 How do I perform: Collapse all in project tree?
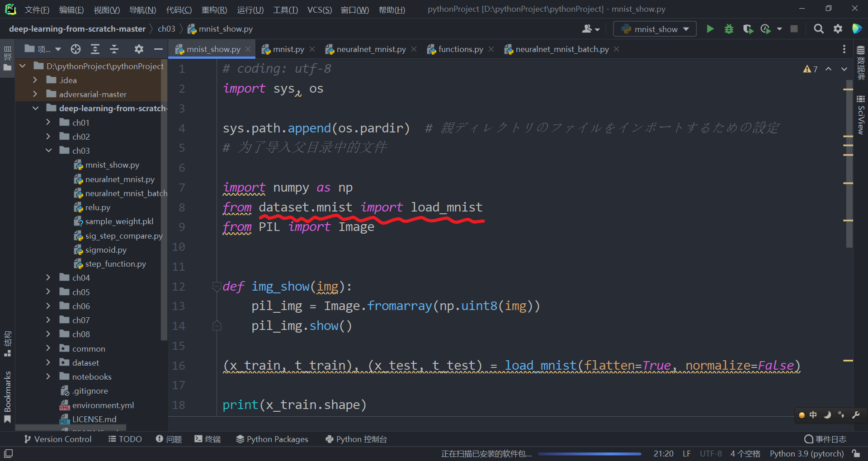click(114, 49)
